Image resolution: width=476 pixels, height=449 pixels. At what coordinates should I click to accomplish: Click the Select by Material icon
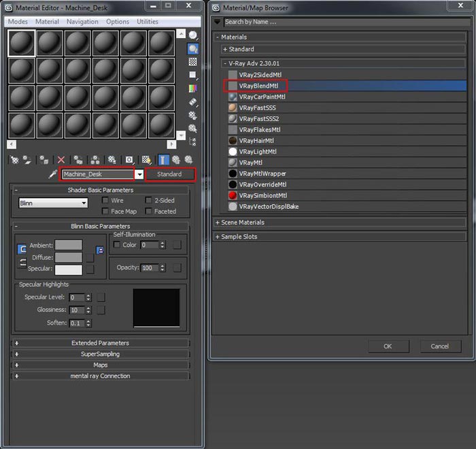pyautogui.click(x=192, y=128)
